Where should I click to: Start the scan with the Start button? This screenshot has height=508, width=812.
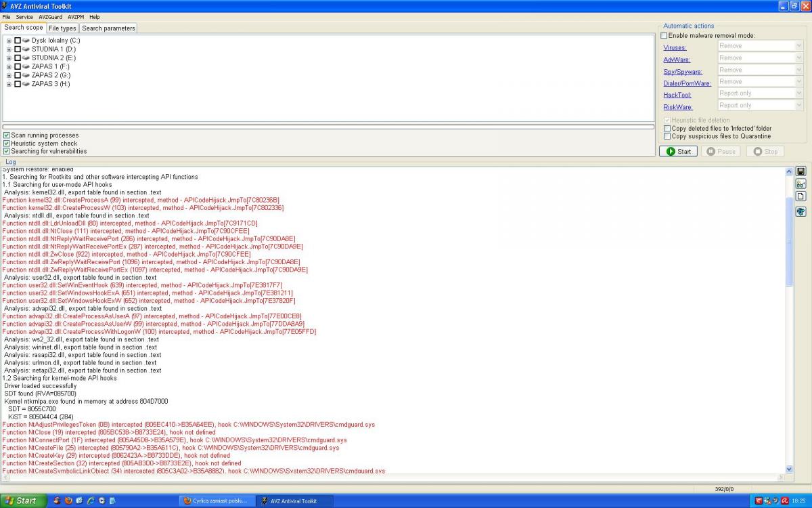[x=678, y=151]
